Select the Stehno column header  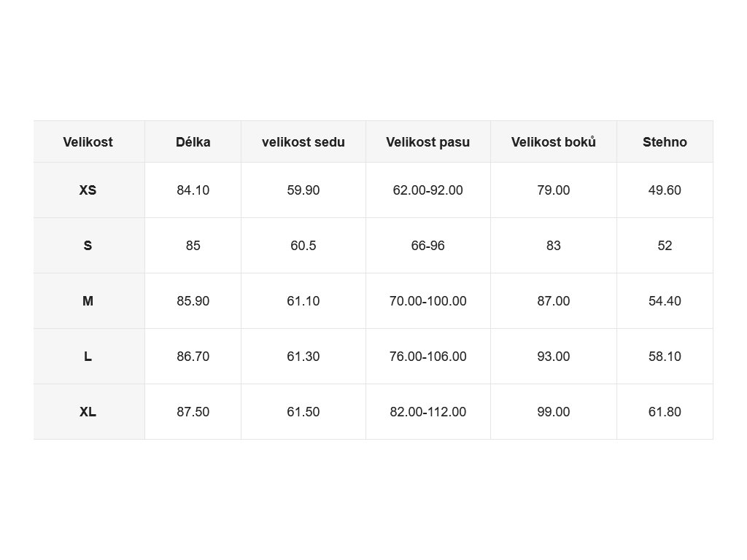point(665,142)
